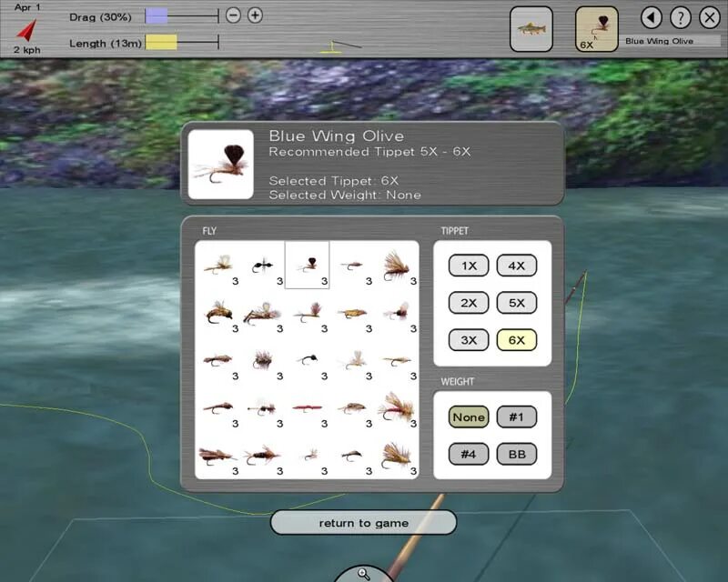Choose the elk hair caddis fly in the grid corner
The image size is (728, 582).
[397, 265]
